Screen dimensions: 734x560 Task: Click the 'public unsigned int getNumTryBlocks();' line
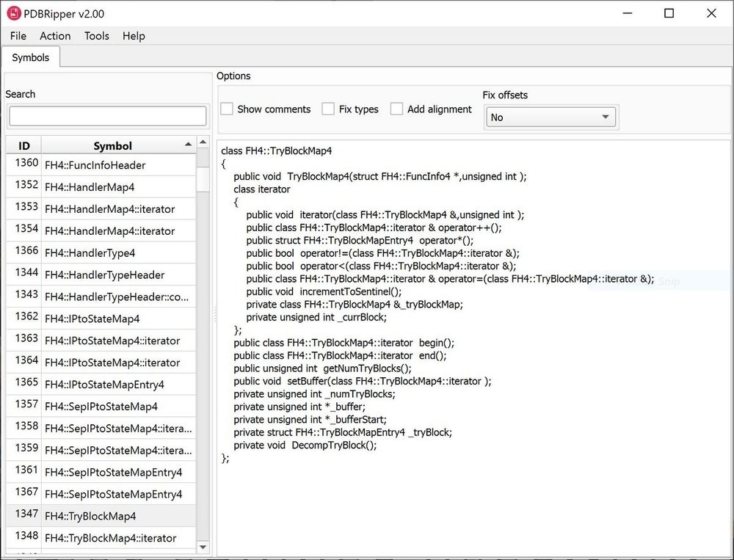[322, 368]
